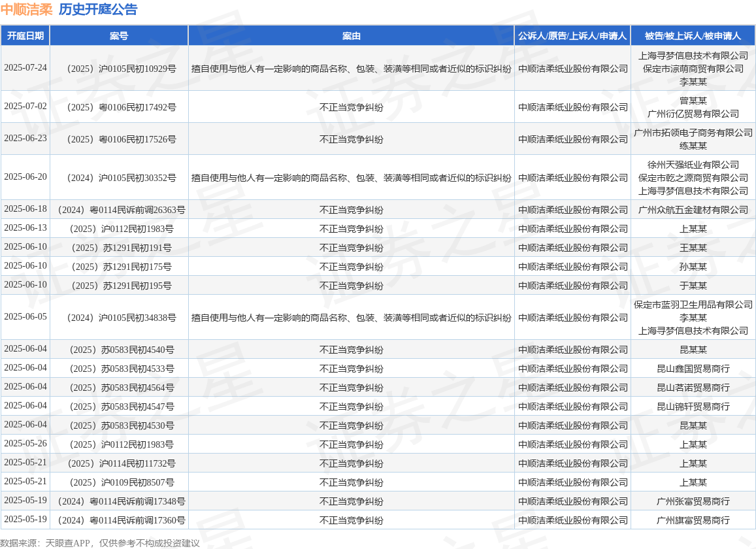Click the 案由 column header
Image resolution: width=756 pixels, height=549 pixels.
(x=351, y=36)
